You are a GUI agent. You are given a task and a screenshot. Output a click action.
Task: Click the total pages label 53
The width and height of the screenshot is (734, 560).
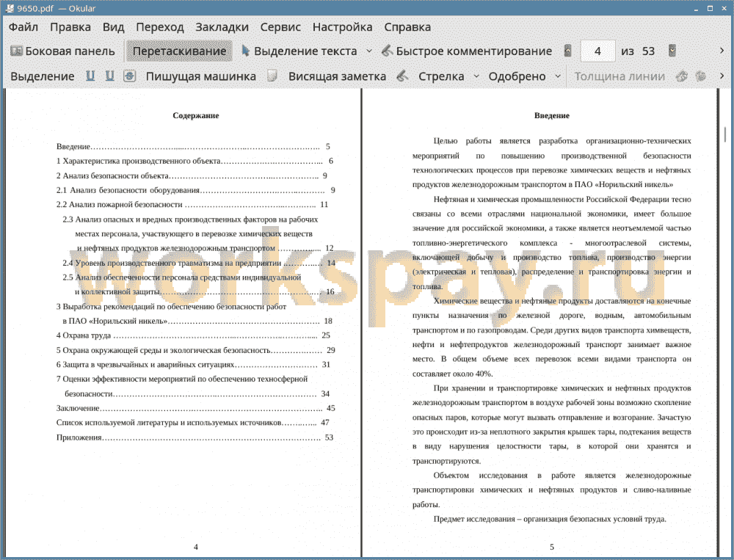point(648,51)
